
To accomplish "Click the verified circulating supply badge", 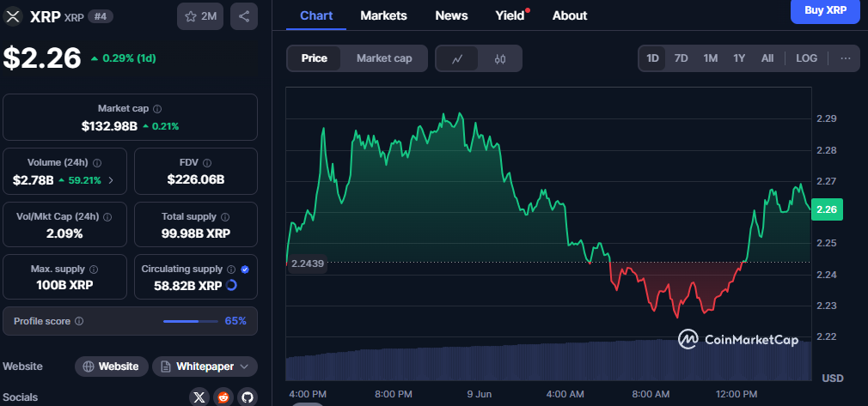I will [x=245, y=270].
